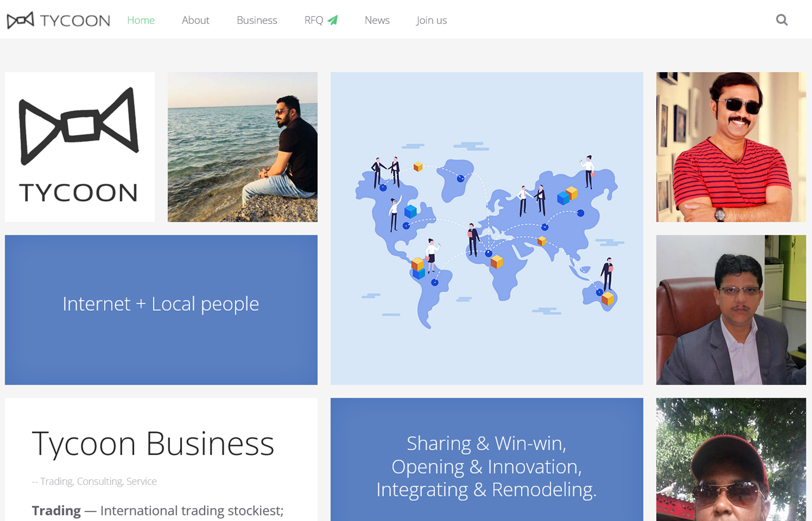Open the search magnifier icon
Viewport: 812px width, 521px height.
pyautogui.click(x=782, y=20)
